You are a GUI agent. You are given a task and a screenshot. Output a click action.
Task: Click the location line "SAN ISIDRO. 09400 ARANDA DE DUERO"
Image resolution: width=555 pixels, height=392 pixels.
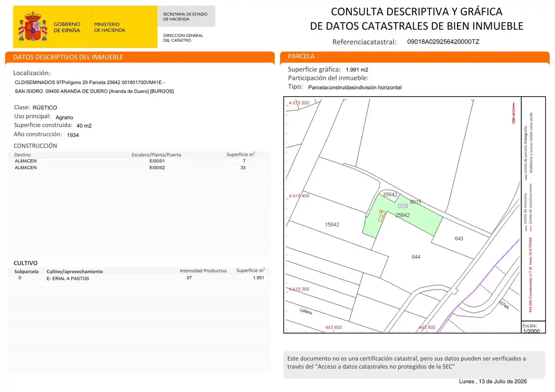click(x=94, y=91)
